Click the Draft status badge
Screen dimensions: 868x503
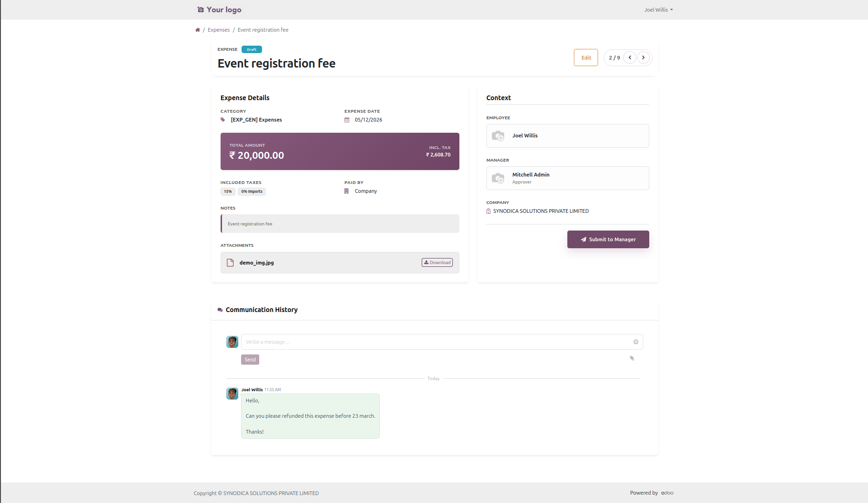[x=252, y=49]
